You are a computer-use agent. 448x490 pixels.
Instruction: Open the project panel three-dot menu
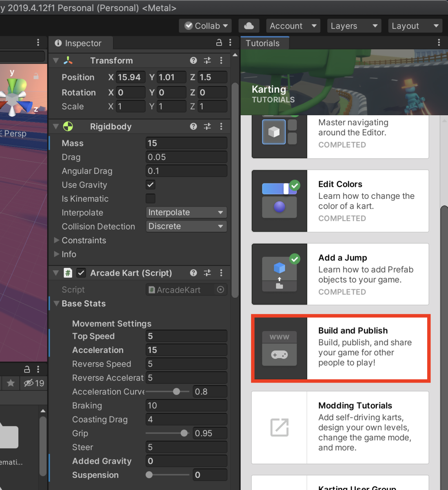pos(38,369)
